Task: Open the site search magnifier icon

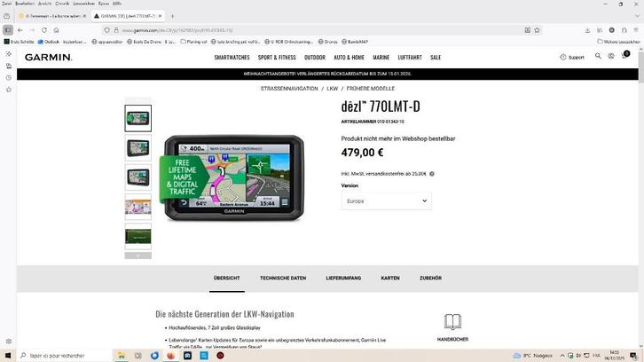Action: pos(598,56)
